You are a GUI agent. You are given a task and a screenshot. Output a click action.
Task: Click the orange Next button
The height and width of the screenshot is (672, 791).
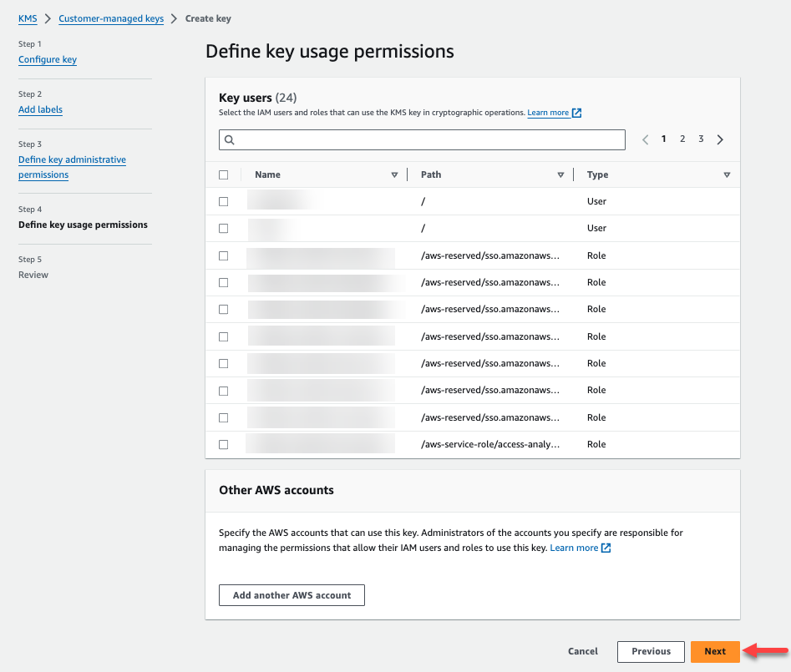[715, 651]
